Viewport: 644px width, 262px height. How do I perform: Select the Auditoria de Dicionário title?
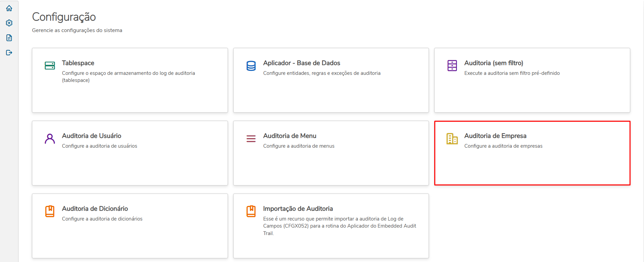click(x=95, y=209)
